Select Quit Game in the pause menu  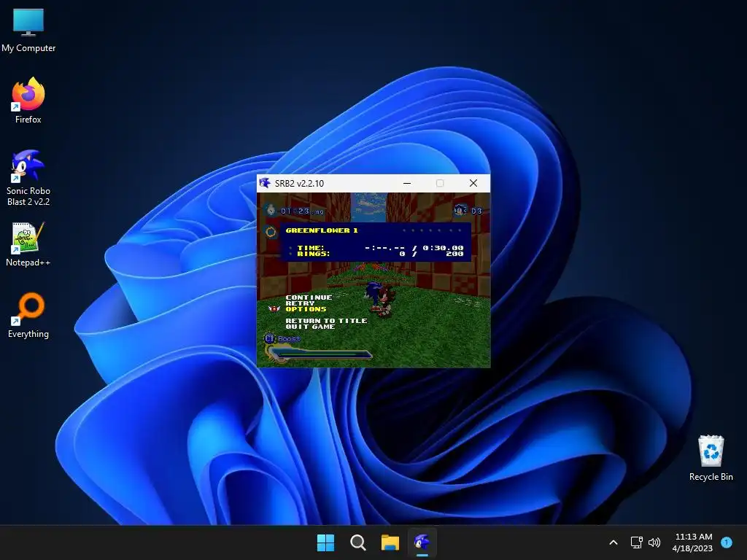310,327
